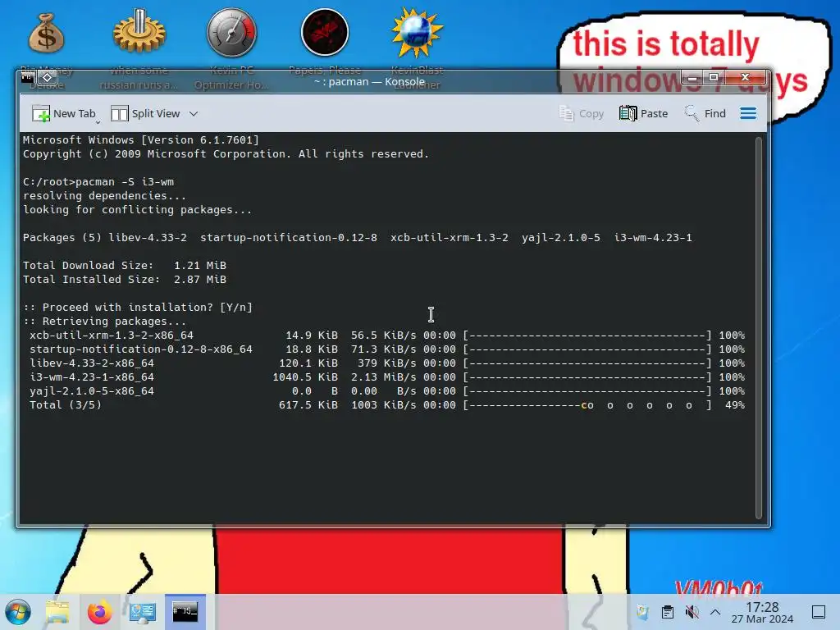Open the Start menu orb
The width and height of the screenshot is (840, 630).
[18, 612]
